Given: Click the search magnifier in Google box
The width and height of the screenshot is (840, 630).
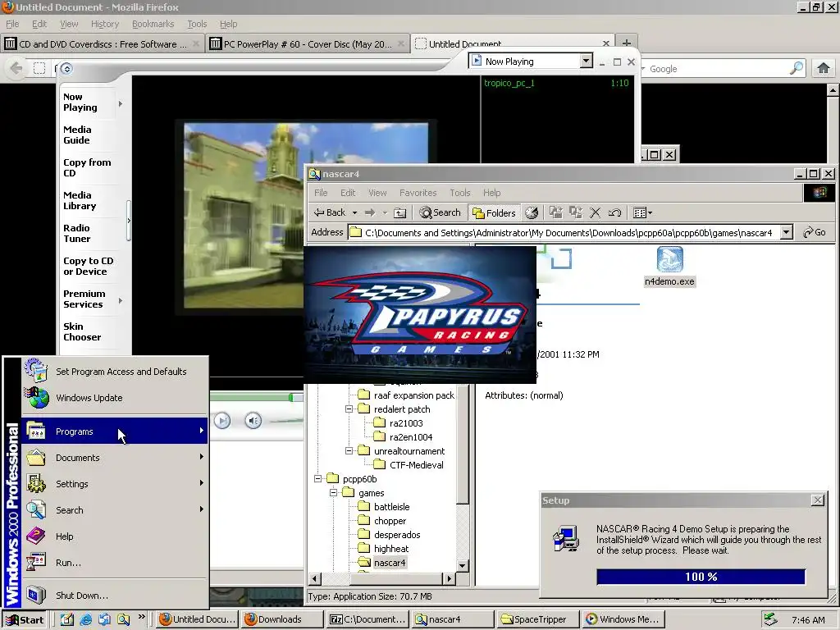Looking at the screenshot, I should pyautogui.click(x=797, y=68).
